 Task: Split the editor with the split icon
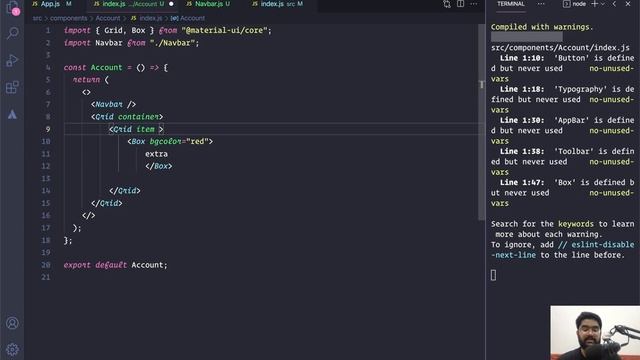click(x=460, y=4)
